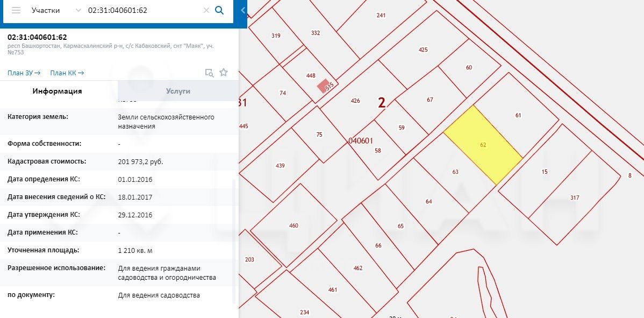The height and width of the screenshot is (318, 644).
Task: Select parcel 60 on the map
Action: [x=469, y=67]
